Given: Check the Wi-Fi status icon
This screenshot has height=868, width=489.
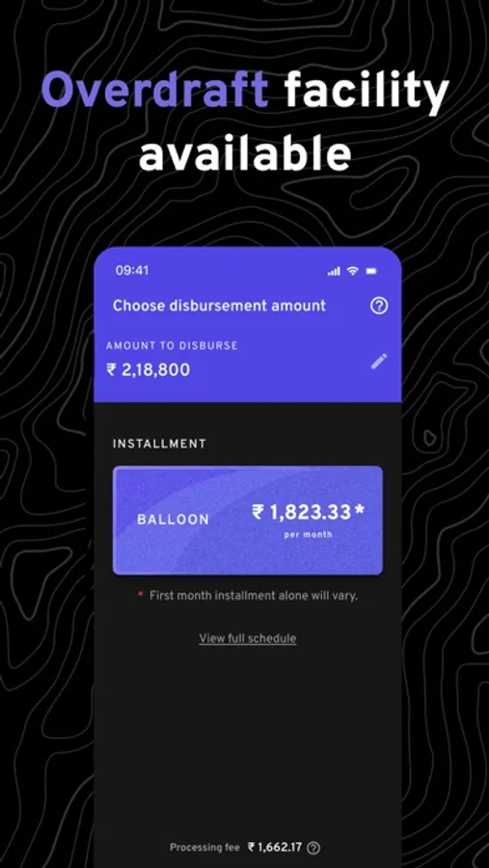Looking at the screenshot, I should [x=352, y=271].
